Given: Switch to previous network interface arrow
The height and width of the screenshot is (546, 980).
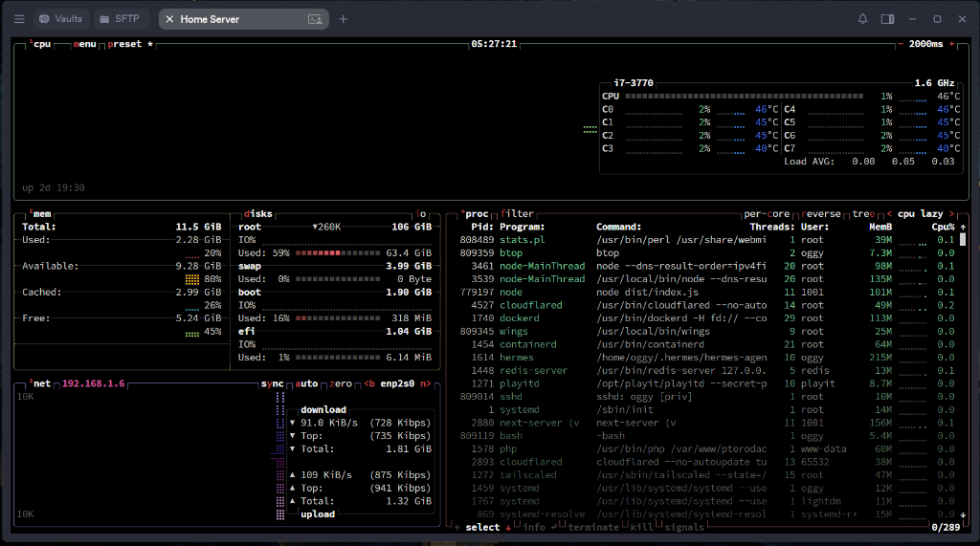Looking at the screenshot, I should pyautogui.click(x=369, y=383).
